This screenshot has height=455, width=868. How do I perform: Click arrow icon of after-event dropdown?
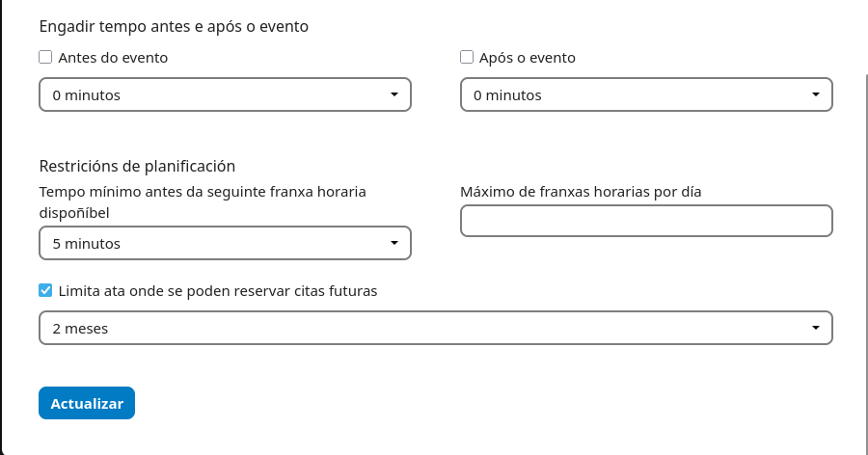[815, 94]
